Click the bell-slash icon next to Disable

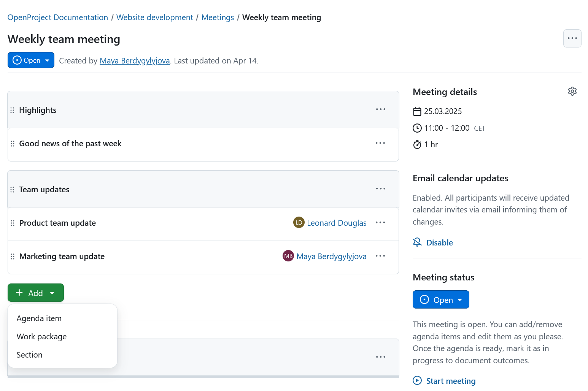click(417, 242)
